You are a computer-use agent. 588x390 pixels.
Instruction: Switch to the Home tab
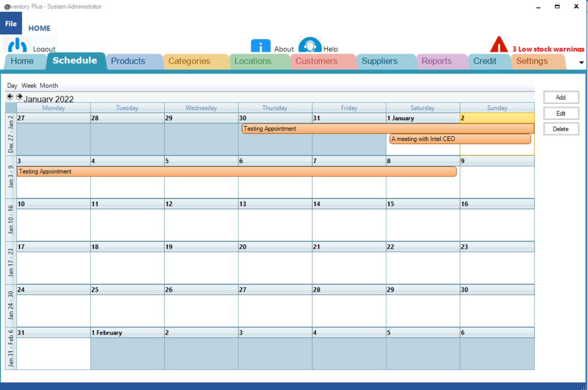(22, 61)
